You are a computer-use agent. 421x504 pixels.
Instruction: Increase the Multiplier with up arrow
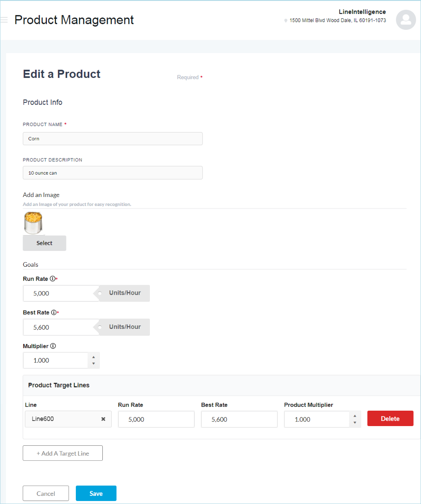click(x=93, y=357)
